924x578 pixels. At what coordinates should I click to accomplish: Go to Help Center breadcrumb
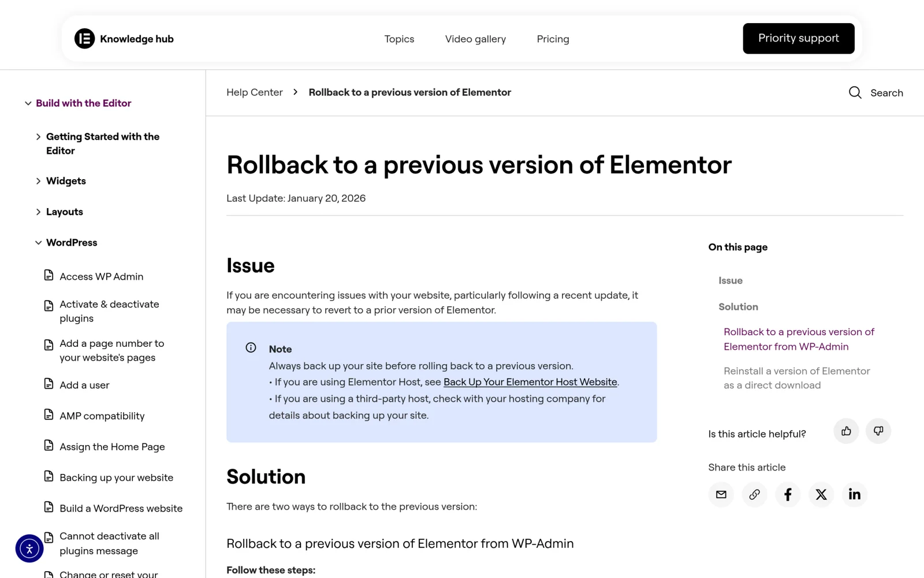pyautogui.click(x=255, y=92)
